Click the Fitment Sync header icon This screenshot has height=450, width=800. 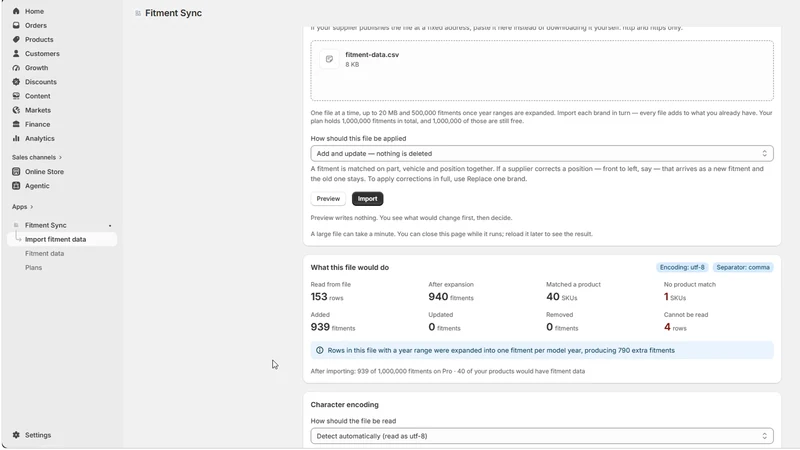[138, 13]
